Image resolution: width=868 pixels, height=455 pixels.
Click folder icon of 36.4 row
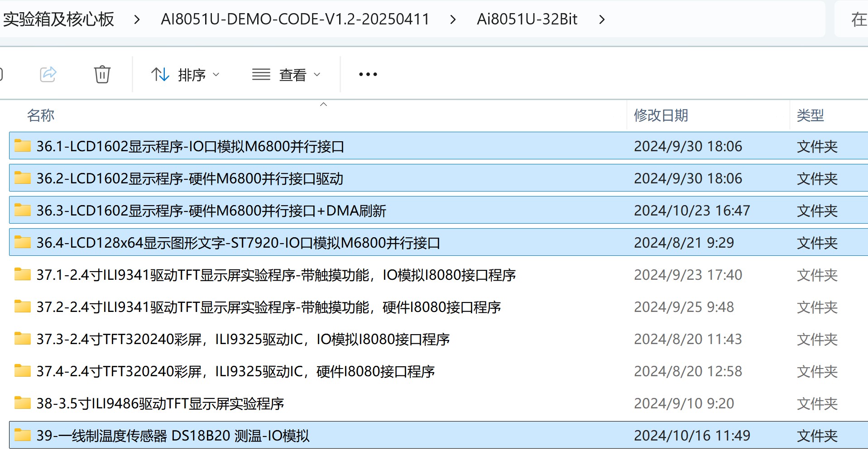[x=23, y=242]
